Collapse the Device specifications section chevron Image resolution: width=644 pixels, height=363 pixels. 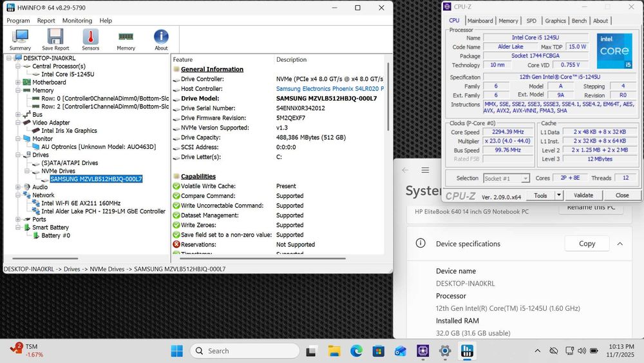[620, 244]
